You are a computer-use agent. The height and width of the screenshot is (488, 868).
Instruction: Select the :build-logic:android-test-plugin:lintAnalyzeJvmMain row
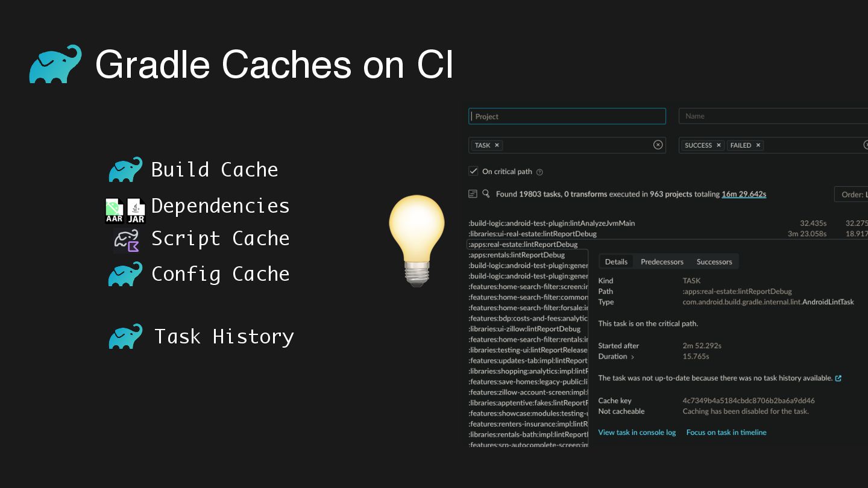coord(552,223)
